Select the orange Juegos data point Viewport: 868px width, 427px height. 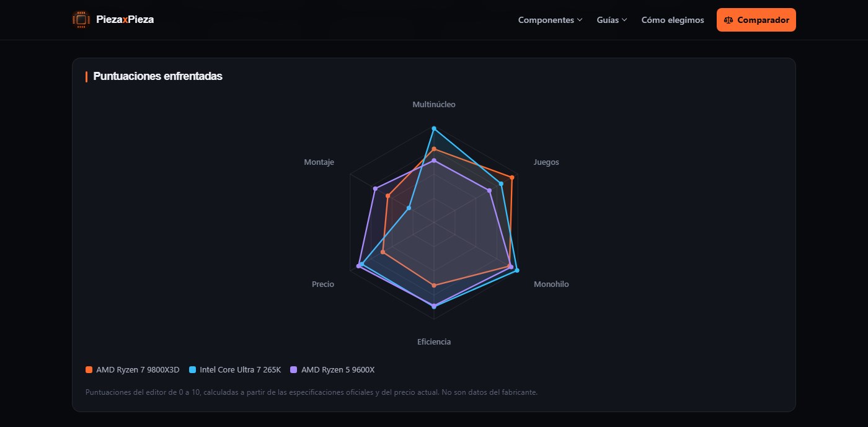click(x=511, y=178)
